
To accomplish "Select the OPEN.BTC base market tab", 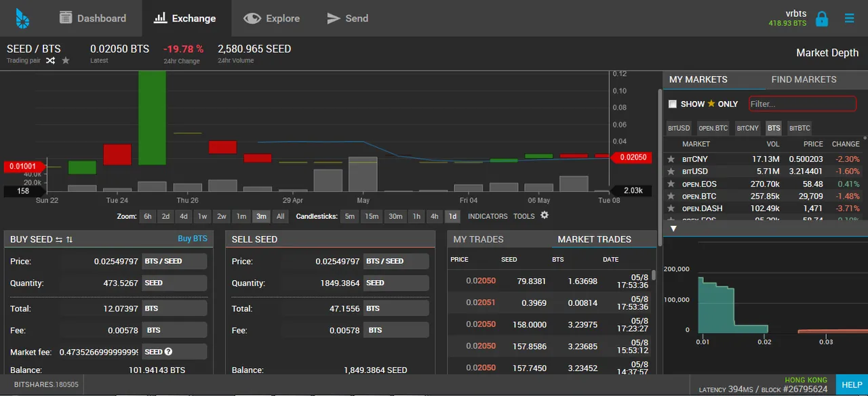I will [713, 128].
